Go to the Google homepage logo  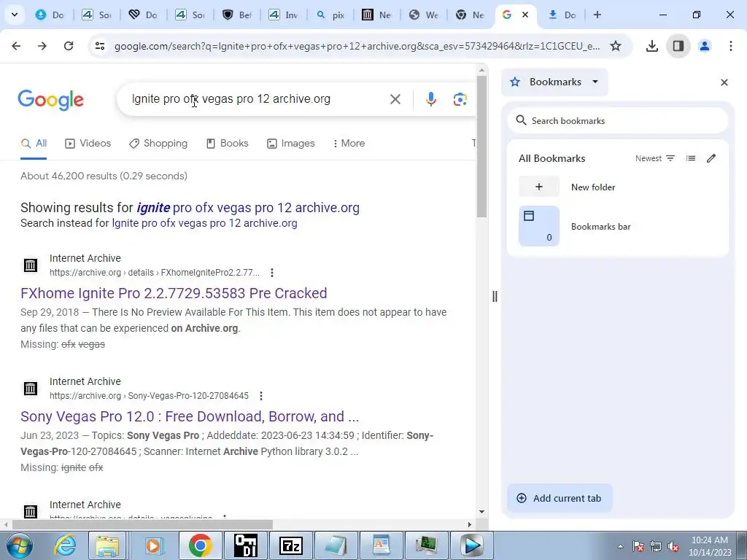tap(50, 99)
